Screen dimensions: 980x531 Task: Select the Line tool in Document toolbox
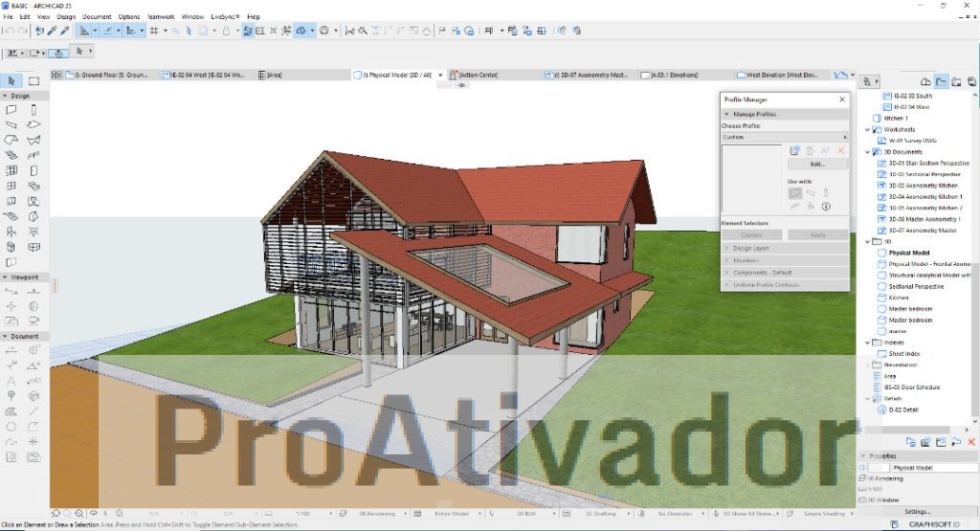tap(33, 411)
